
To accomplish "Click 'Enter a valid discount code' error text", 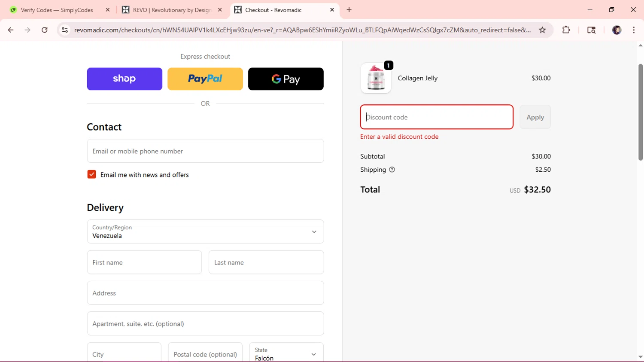I will 399,137.
